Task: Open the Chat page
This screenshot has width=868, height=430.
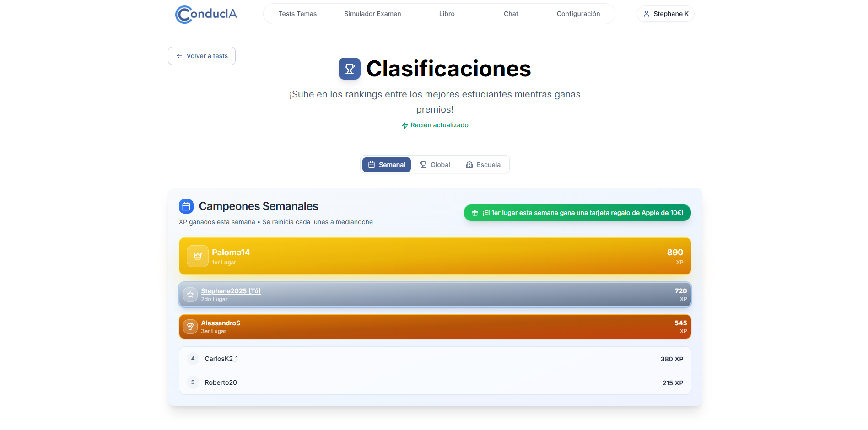Action: tap(511, 14)
